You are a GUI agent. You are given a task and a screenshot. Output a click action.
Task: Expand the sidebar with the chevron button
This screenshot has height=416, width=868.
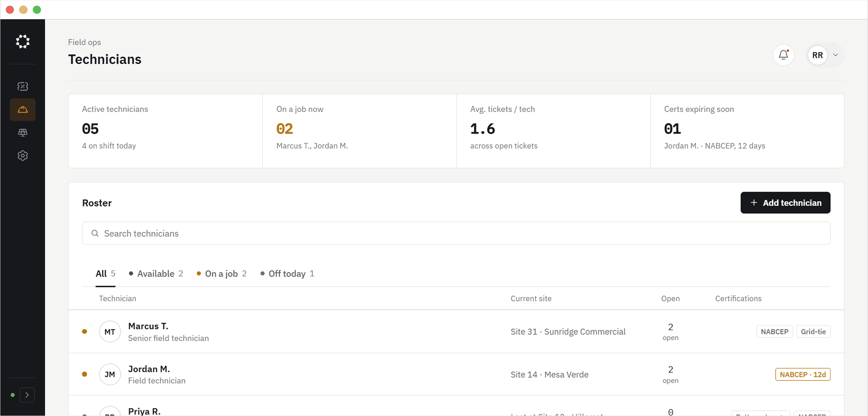(x=27, y=395)
